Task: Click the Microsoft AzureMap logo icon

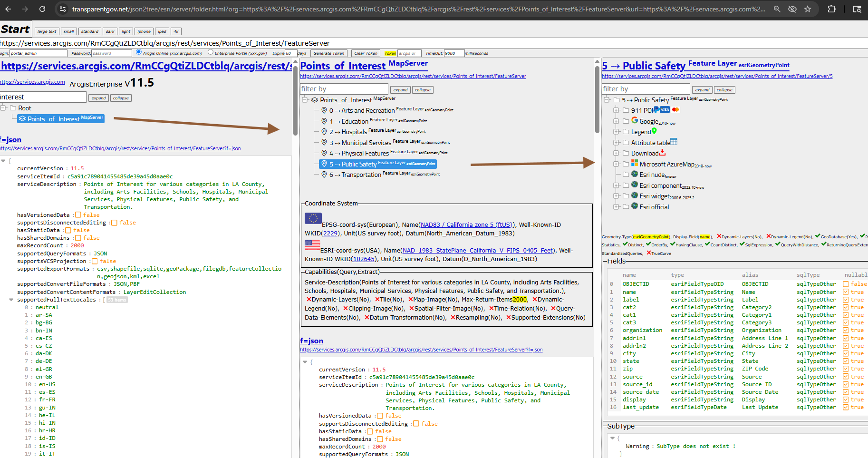Action: tap(635, 164)
